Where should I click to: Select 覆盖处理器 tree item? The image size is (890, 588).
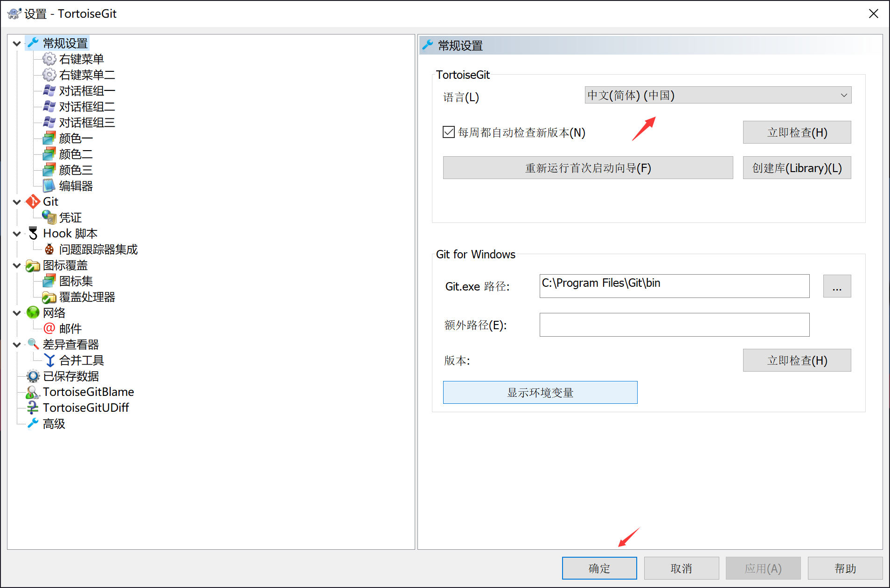pos(87,297)
